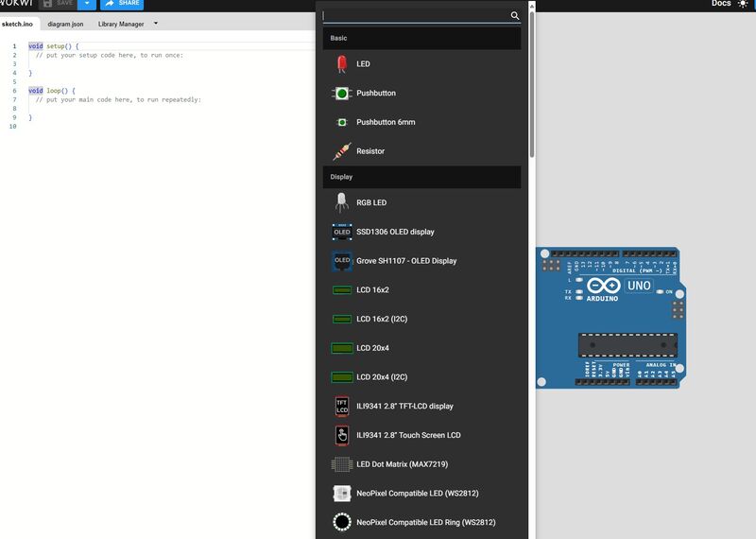Add the SSD1306 OLED display icon
The image size is (756, 539).
(x=342, y=232)
